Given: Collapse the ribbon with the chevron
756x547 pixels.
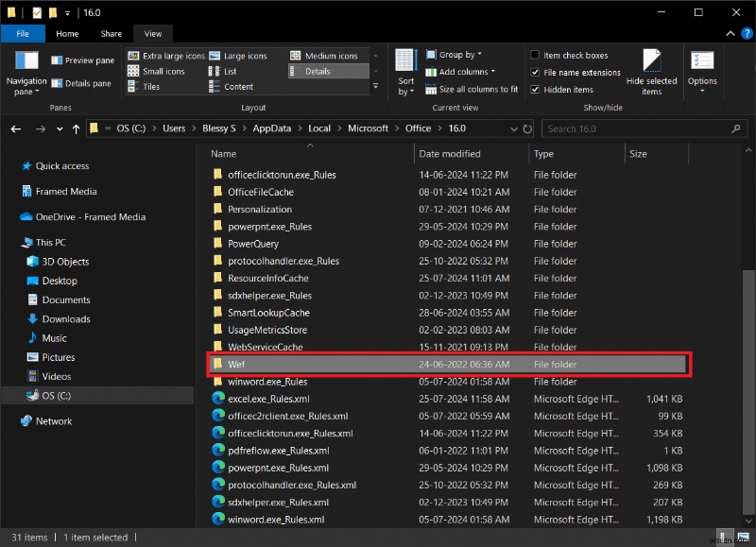Looking at the screenshot, I should pos(730,33).
